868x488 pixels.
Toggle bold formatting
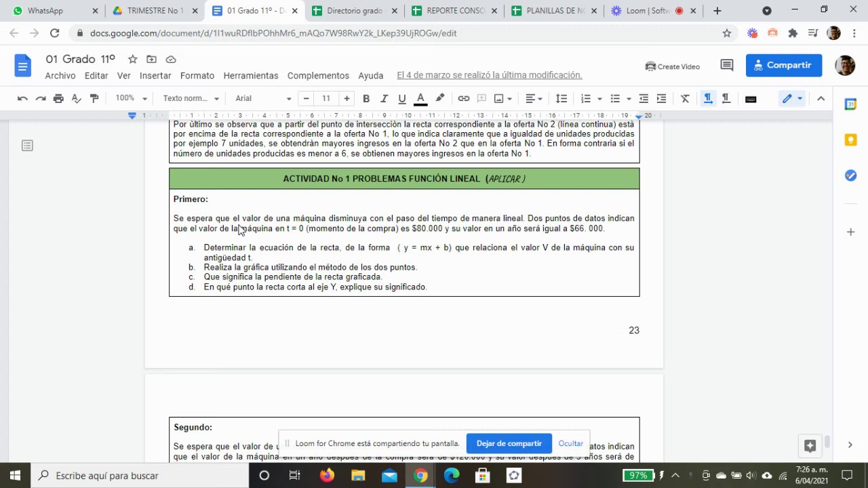pyautogui.click(x=366, y=99)
